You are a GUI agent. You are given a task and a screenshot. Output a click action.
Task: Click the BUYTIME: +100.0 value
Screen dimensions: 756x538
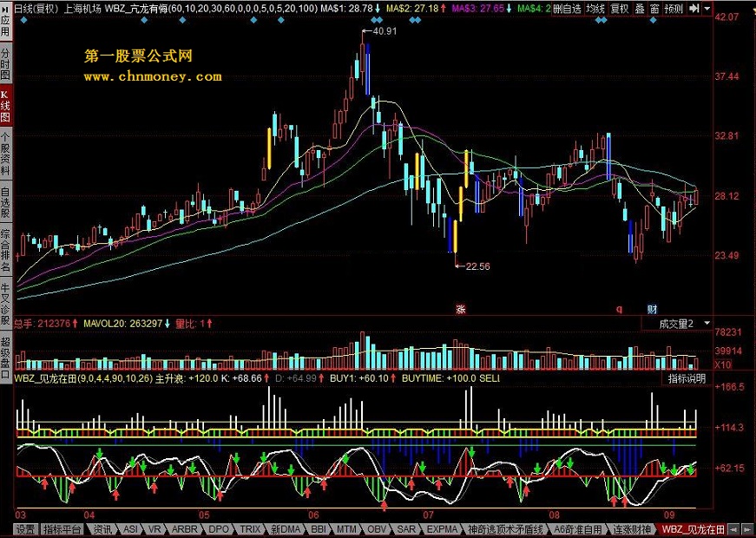point(437,379)
